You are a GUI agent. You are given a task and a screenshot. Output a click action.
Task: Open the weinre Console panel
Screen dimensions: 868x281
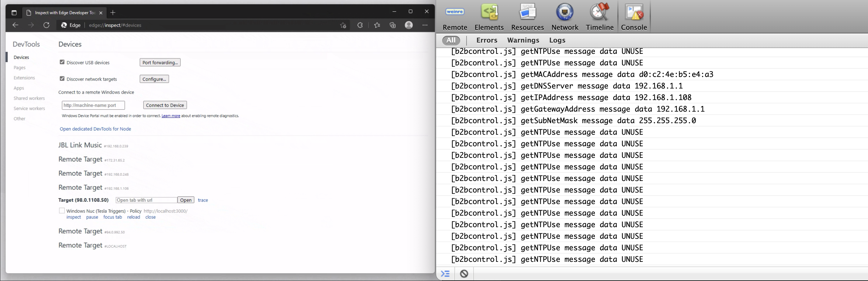point(634,16)
